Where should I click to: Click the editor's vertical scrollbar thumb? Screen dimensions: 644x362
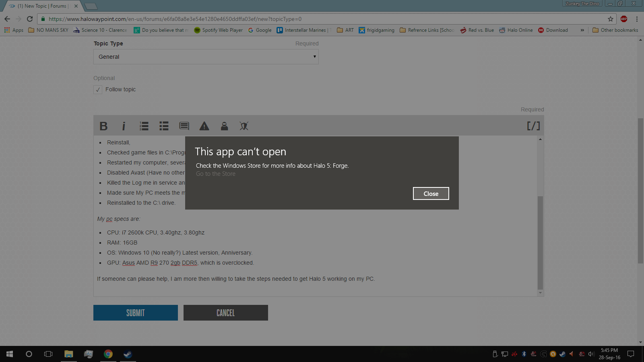[540, 243]
